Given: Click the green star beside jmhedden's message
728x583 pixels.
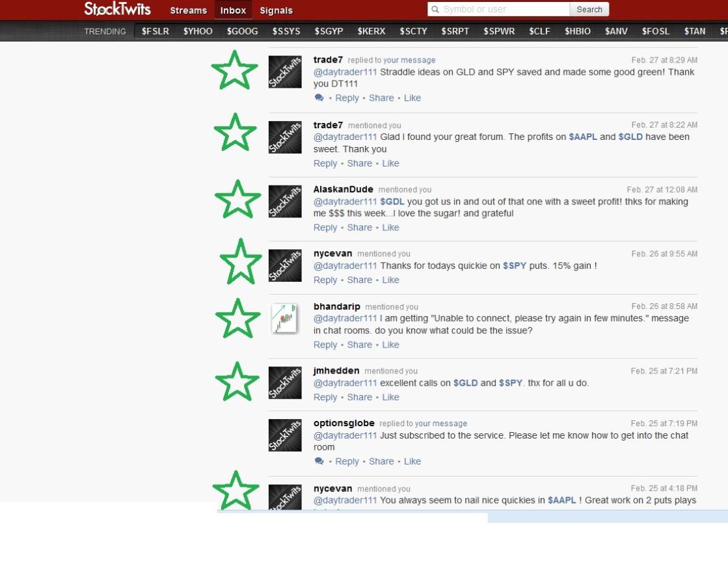Looking at the screenshot, I should (x=237, y=382).
